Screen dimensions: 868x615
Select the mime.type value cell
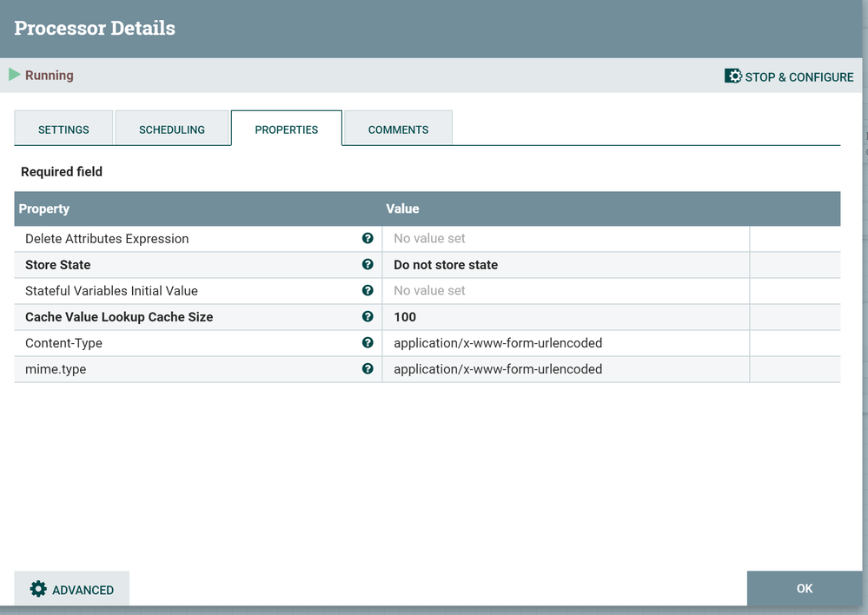coord(566,368)
